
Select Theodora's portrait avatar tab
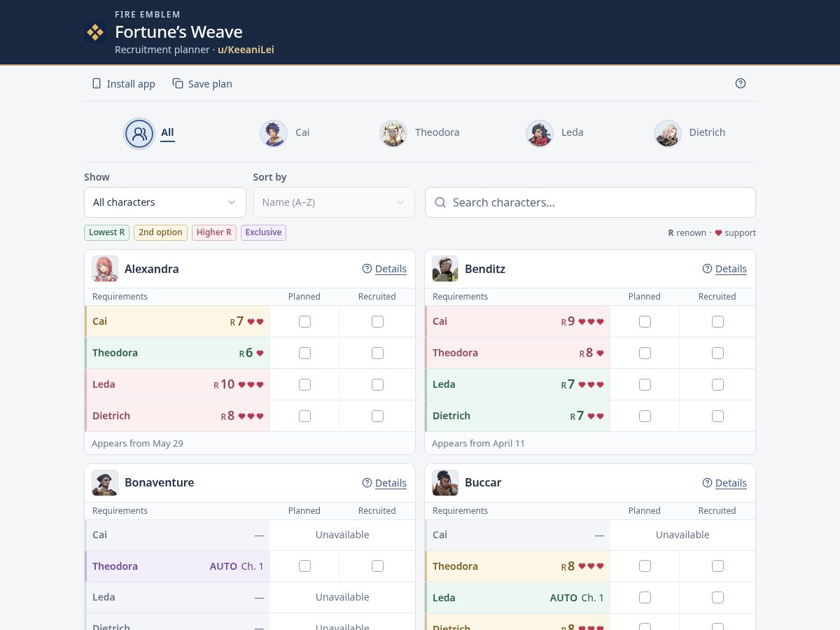pyautogui.click(x=393, y=133)
